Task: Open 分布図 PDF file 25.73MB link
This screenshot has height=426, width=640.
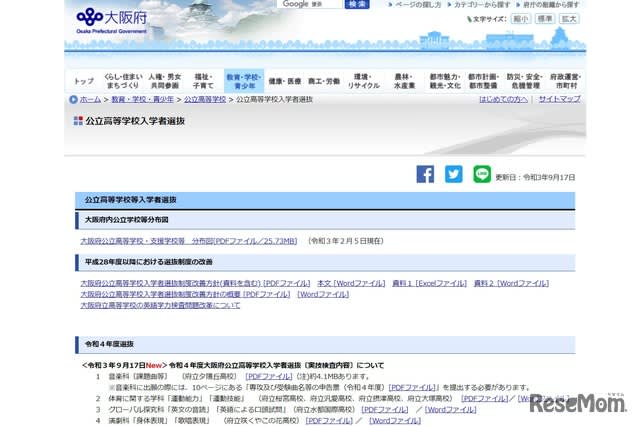Action: [189, 241]
